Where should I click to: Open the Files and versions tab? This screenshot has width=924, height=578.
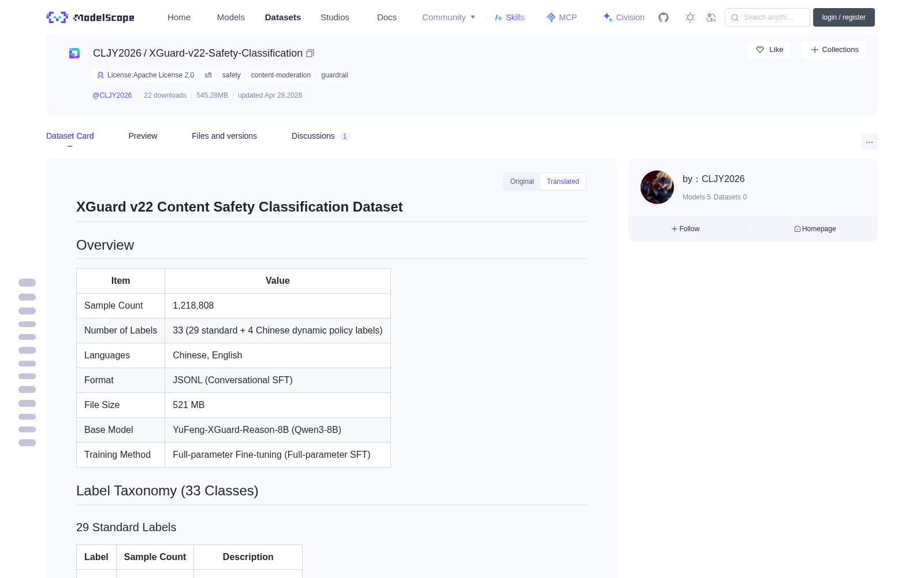(x=224, y=136)
